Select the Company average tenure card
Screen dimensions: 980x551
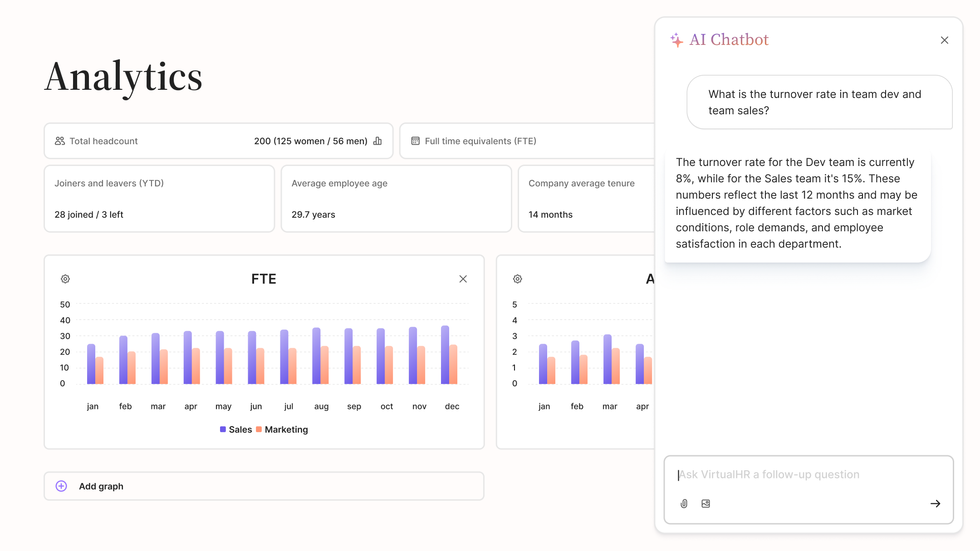click(x=585, y=199)
